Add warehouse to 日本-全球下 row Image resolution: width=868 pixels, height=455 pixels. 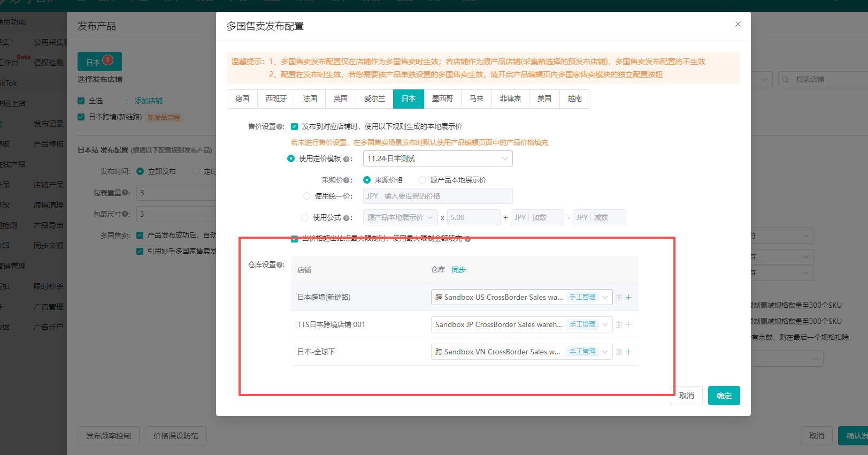[x=629, y=352]
